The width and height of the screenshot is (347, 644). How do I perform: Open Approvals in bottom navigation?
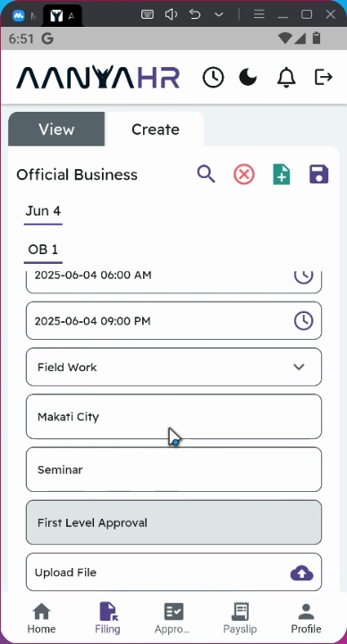(173, 619)
